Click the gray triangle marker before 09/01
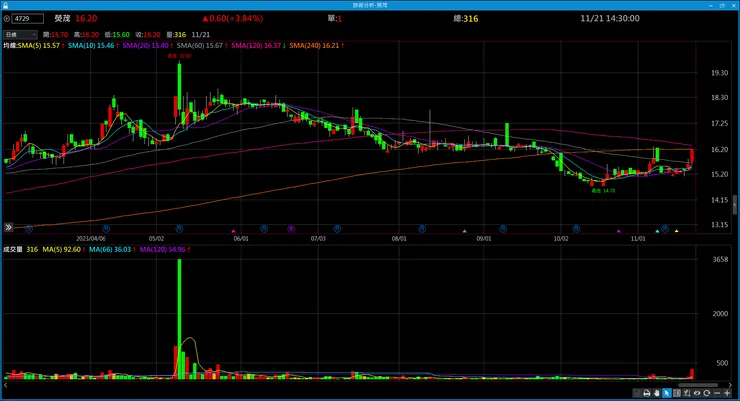740x401 pixels. (464, 231)
